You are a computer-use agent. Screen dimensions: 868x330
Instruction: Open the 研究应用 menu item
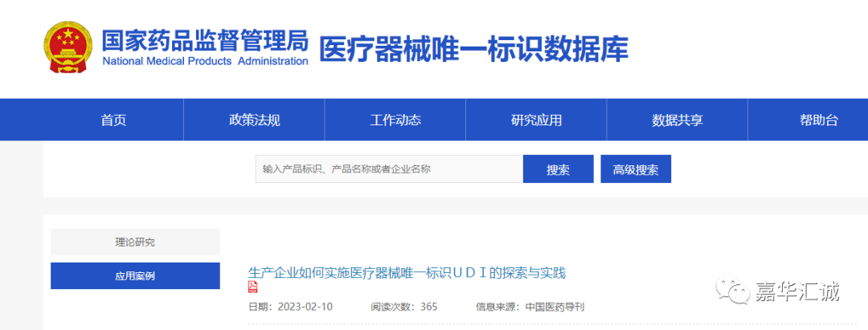536,120
